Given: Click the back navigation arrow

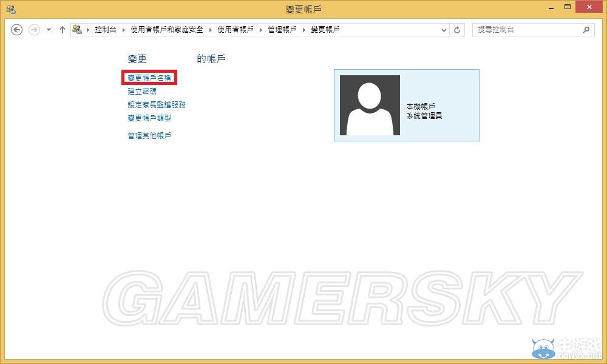Looking at the screenshot, I should (16, 29).
